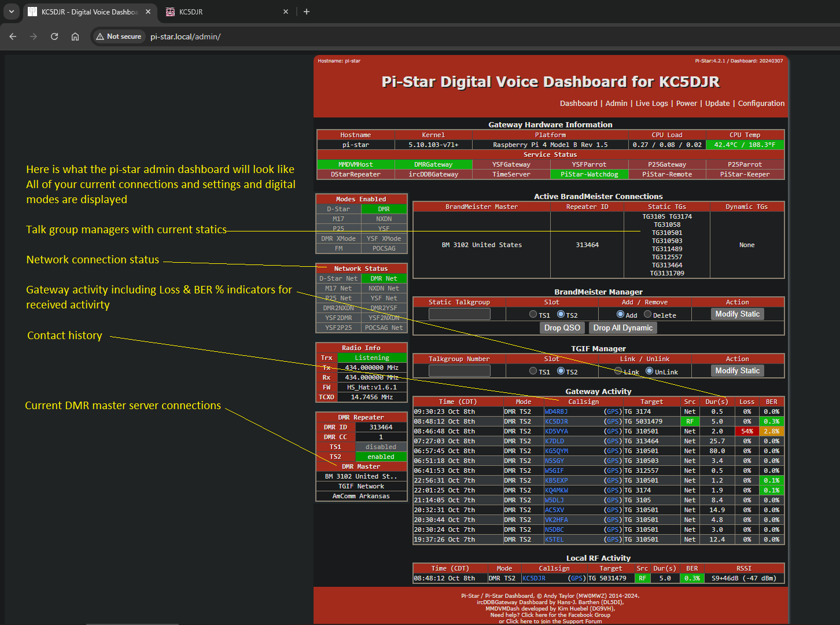The height and width of the screenshot is (625, 840).
Task: Open callsign K7DLD link
Action: pos(554,442)
